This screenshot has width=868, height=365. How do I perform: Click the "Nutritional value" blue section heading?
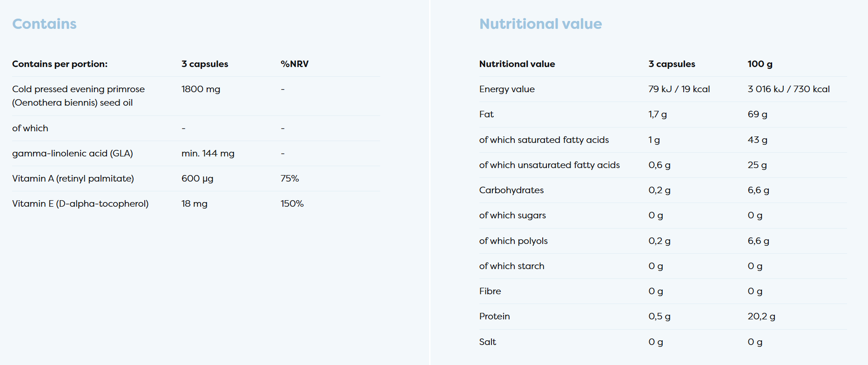540,24
